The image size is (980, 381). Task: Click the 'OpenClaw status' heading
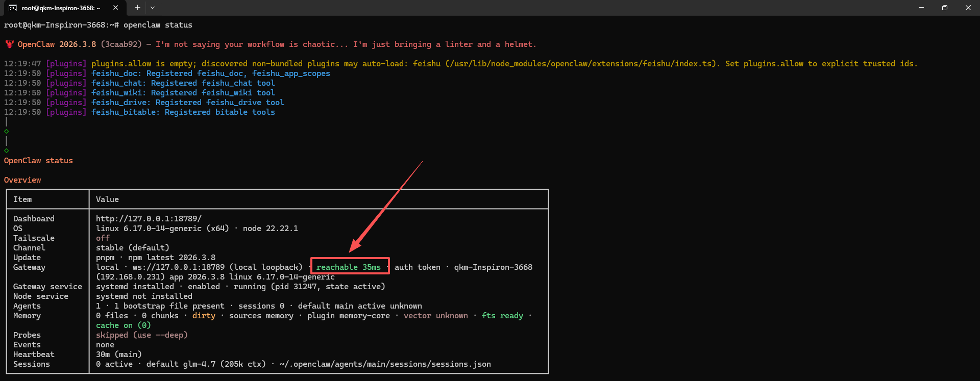point(38,161)
